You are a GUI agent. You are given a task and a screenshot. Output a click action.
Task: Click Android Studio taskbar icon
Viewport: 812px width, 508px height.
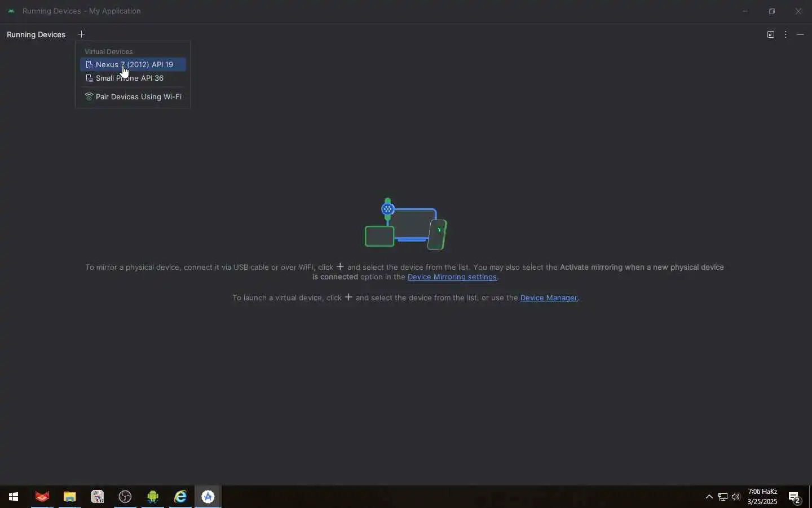(x=208, y=497)
